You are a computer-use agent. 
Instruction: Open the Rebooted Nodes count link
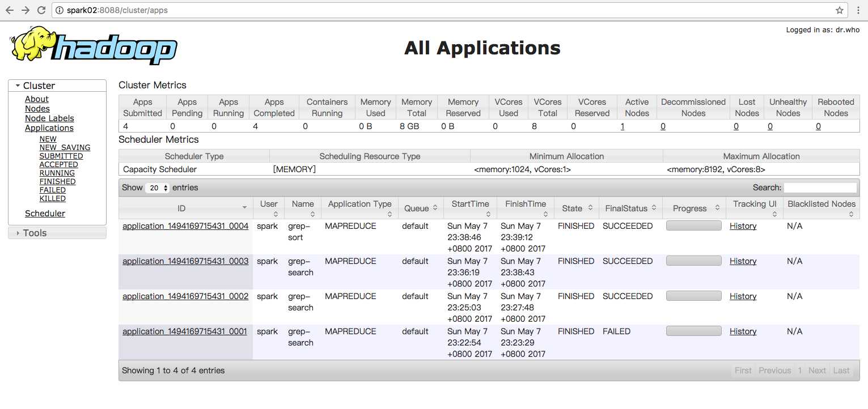pyautogui.click(x=818, y=126)
